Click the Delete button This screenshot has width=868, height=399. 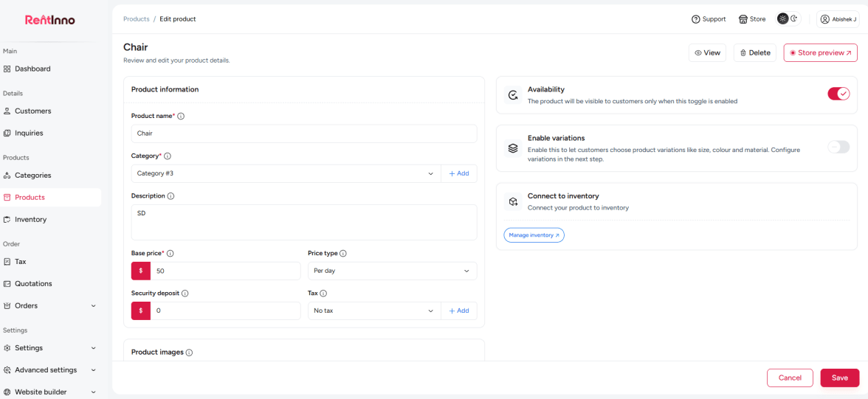(754, 53)
